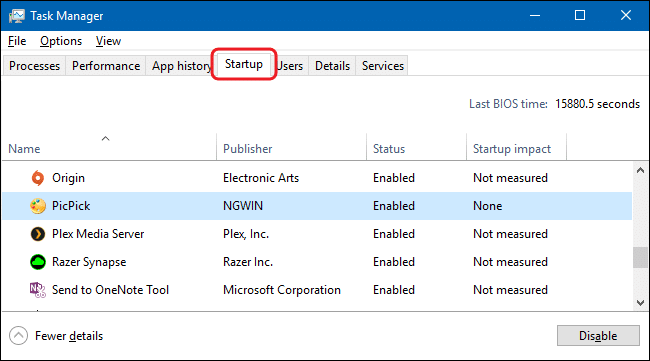650x361 pixels.
Task: Click the scrollbar up arrow
Action: 640,170
